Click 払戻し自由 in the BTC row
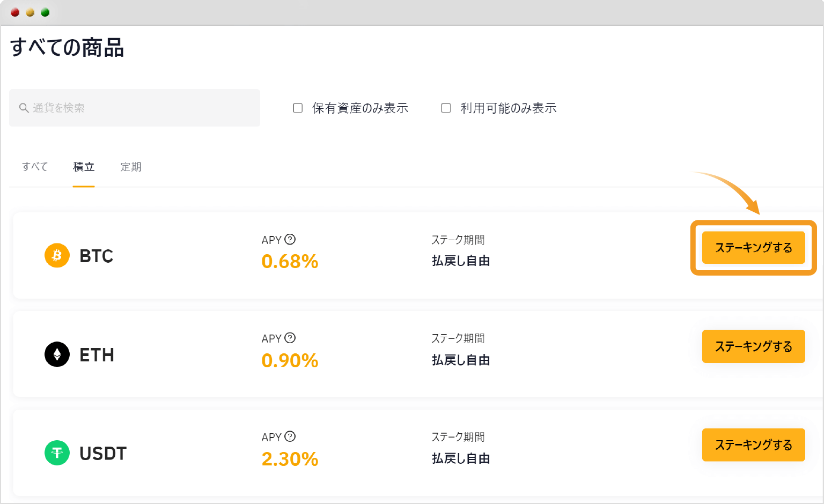Image resolution: width=824 pixels, height=504 pixels. click(461, 261)
